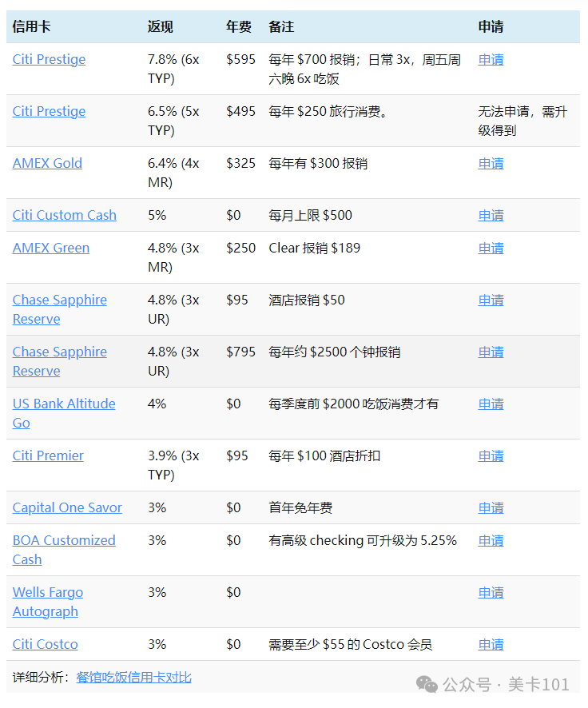The height and width of the screenshot is (708, 588).
Task: Open the BOA Customized Cash link
Action: pos(64,550)
